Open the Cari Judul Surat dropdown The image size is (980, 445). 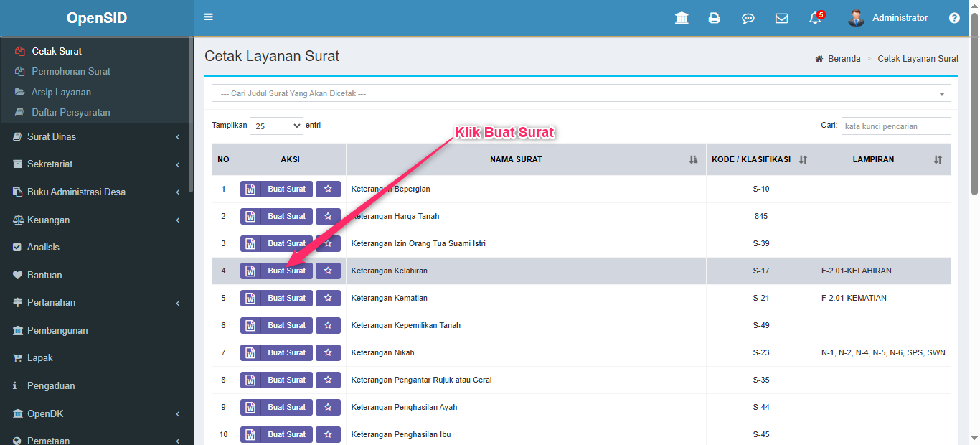(x=580, y=93)
